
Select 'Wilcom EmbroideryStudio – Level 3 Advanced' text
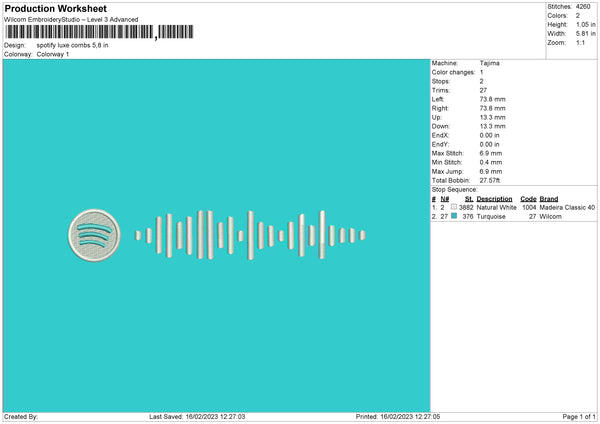(x=71, y=20)
